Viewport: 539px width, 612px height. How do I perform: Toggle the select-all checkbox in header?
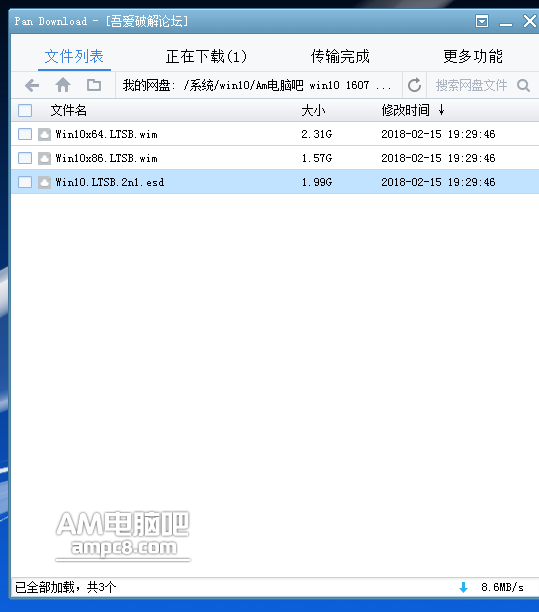tap(25, 110)
